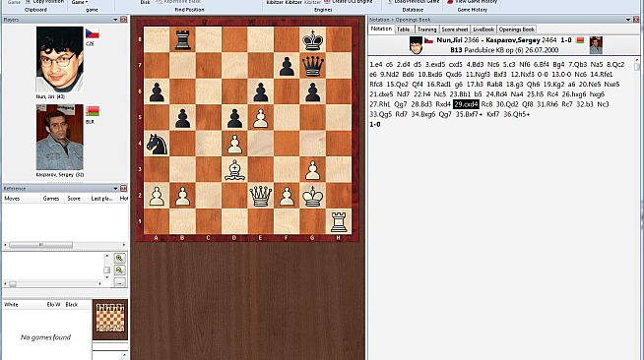
Task: Select the black pawn on g6
Action: [x=312, y=91]
